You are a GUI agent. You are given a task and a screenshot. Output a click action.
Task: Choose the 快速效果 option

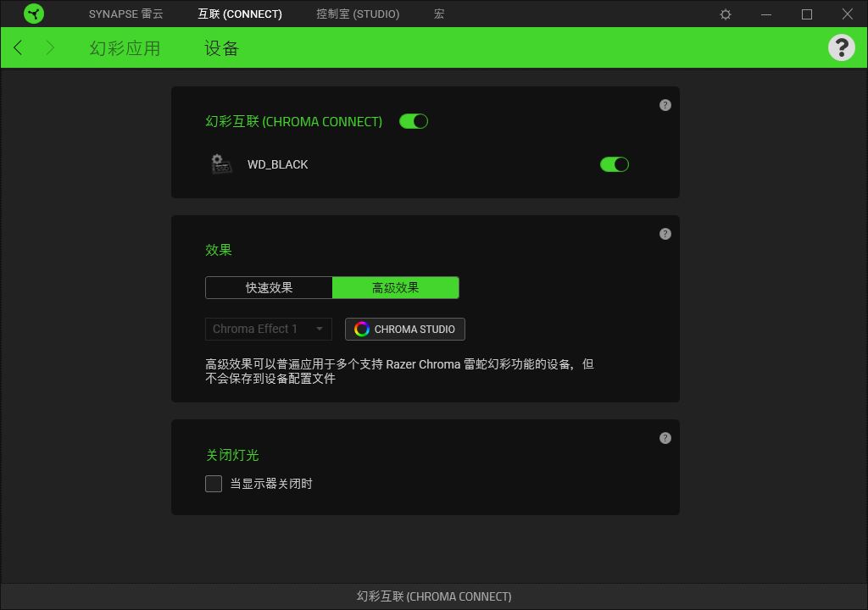269,288
